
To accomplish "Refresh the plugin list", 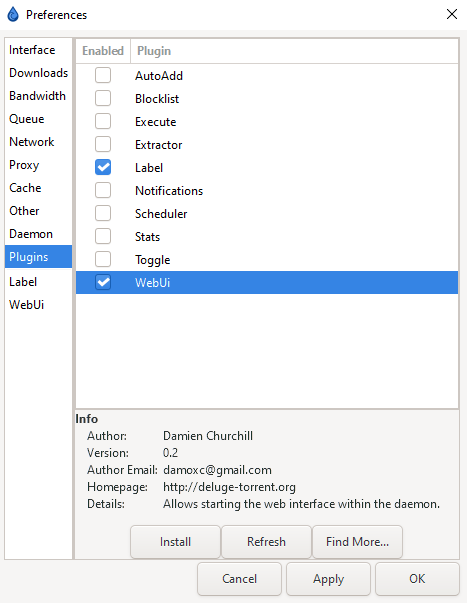I will (x=266, y=542).
